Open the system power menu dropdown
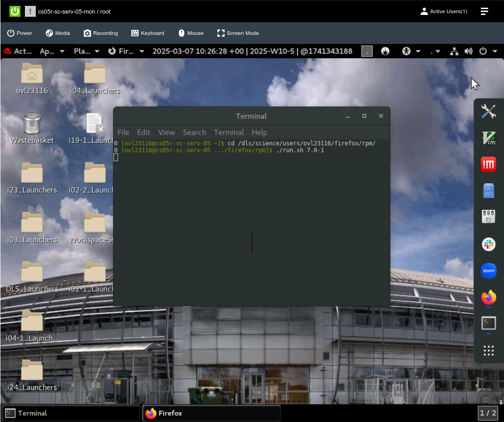Screen dimensions: 504x422 [x=488, y=51]
